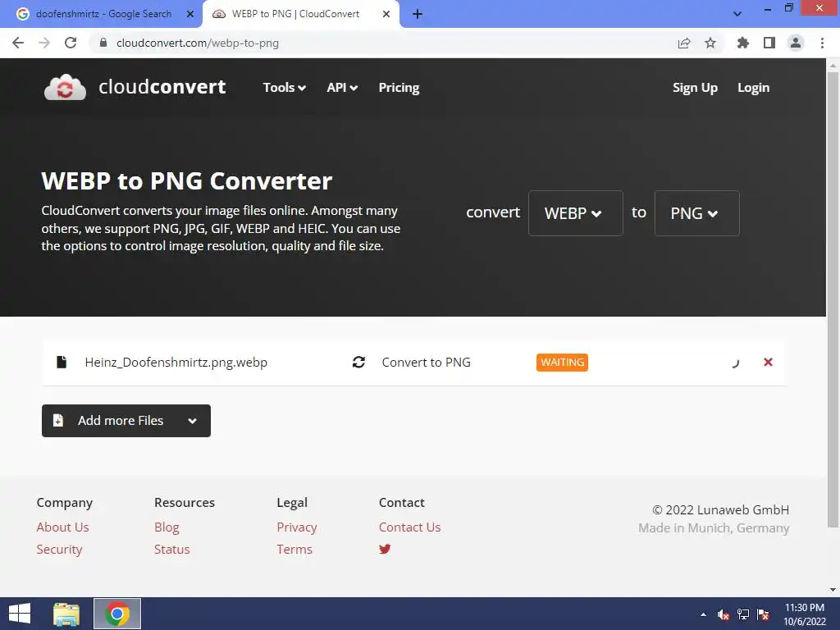Open the Chrome profile avatar
The height and width of the screenshot is (630, 840).
796,43
